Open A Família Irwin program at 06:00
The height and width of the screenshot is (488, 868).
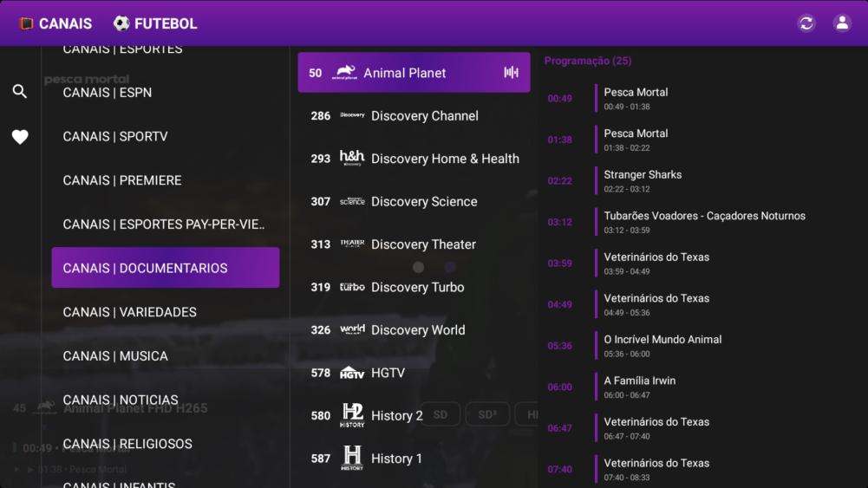[702, 387]
